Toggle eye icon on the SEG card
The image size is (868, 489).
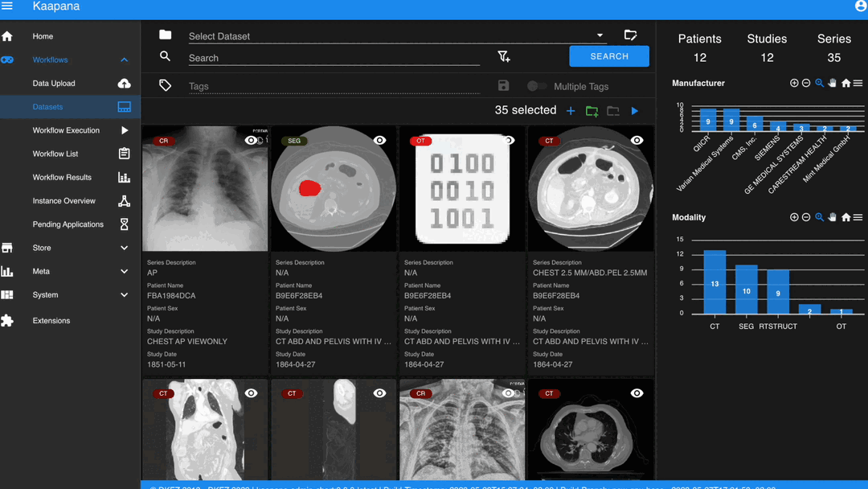point(379,141)
